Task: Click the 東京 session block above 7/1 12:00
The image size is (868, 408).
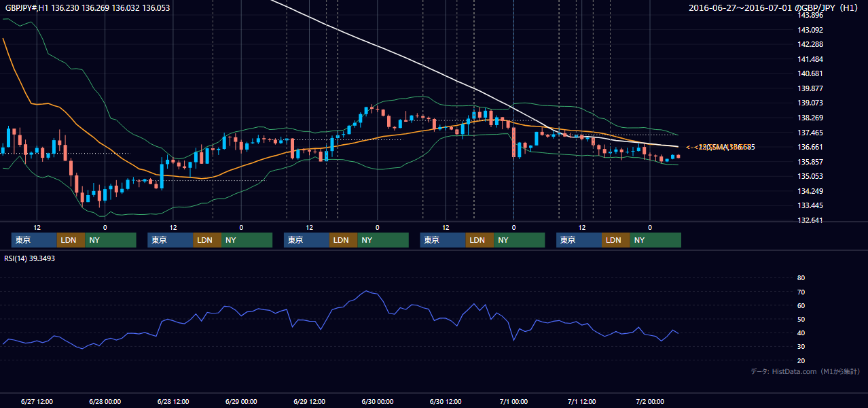Action: tap(579, 240)
